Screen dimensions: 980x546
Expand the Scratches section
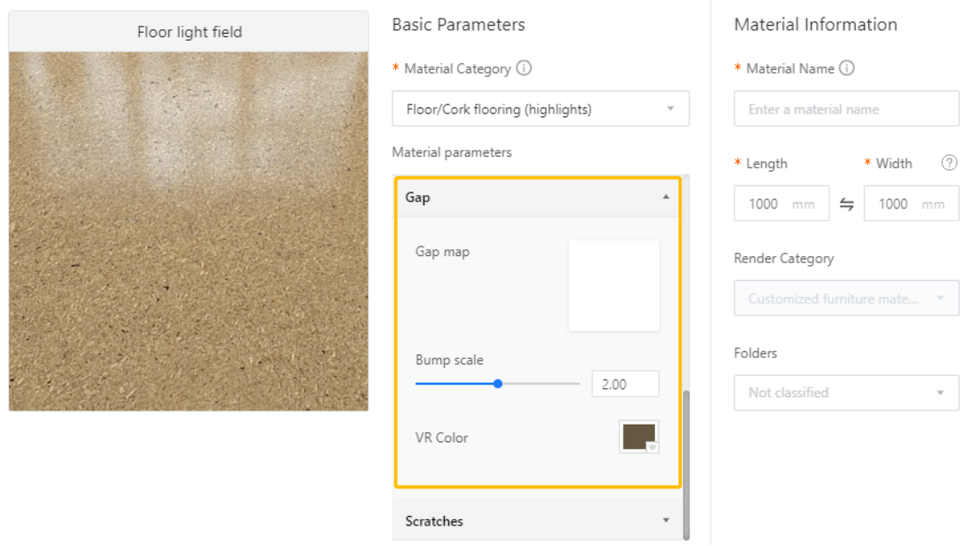click(665, 520)
